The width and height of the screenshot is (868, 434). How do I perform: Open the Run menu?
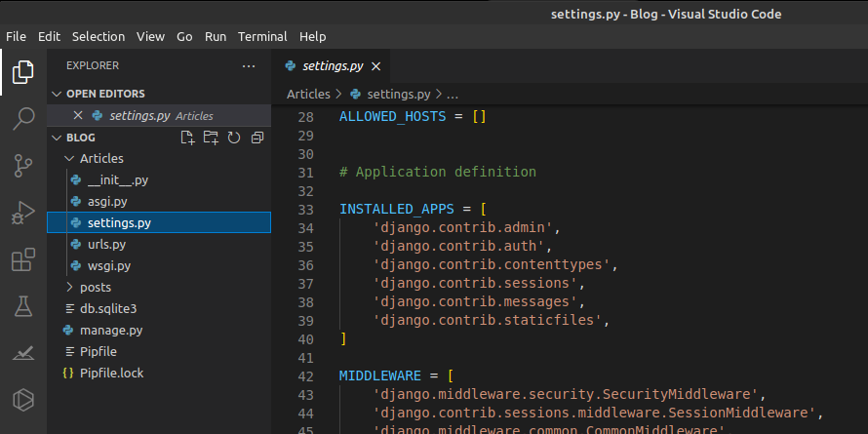point(216,36)
